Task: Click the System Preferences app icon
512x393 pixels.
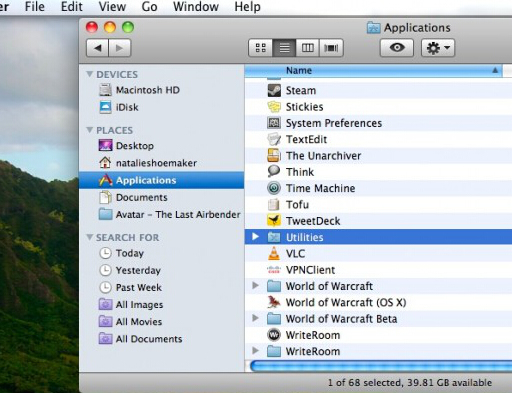Action: [x=274, y=123]
